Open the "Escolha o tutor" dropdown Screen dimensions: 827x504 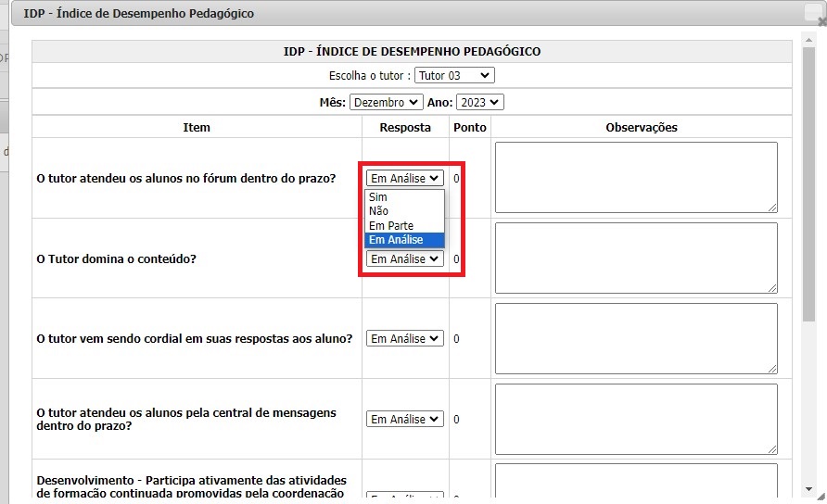point(454,75)
